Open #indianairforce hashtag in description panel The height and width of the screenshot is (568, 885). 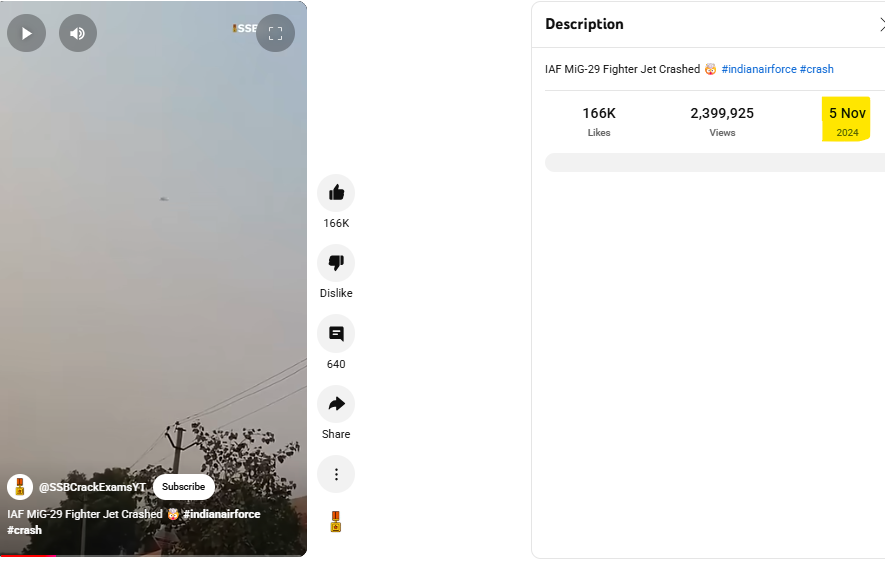759,69
